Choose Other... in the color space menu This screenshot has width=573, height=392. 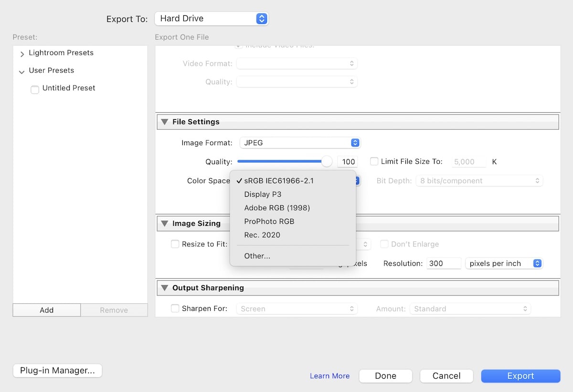[257, 256]
